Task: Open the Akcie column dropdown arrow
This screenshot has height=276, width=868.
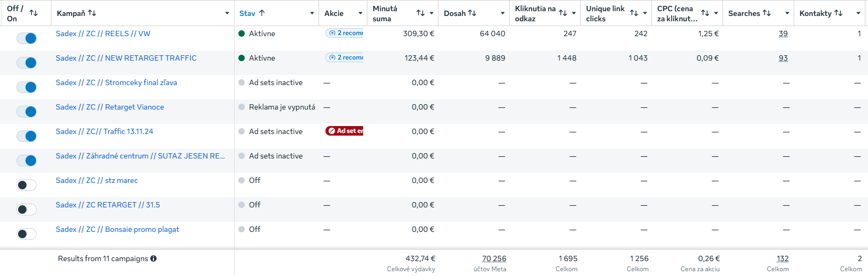Action: tap(360, 13)
